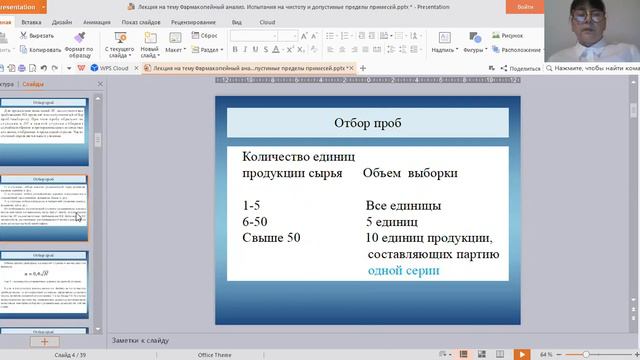Click the Redo arrow icon
The width and height of the screenshot is (640, 360).
point(54,68)
